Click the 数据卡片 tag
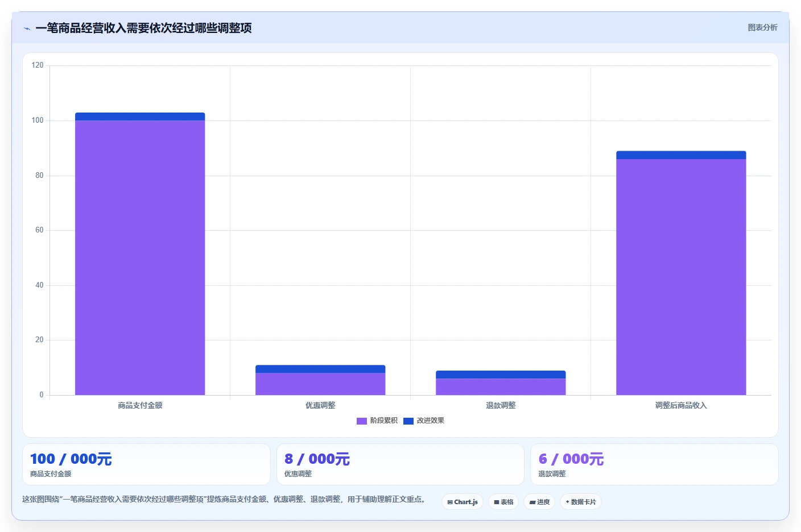Screen dimensions: 801x532 [x=581, y=502]
